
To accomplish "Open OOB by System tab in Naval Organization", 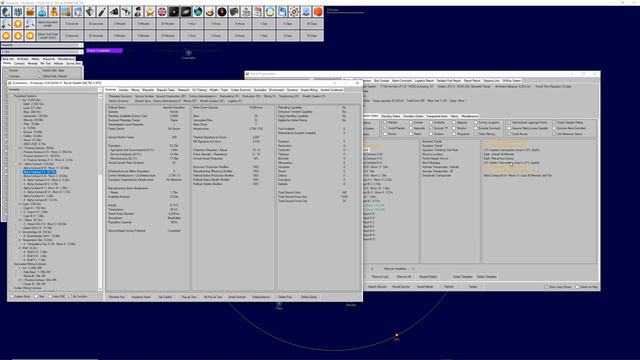I will (x=512, y=81).
